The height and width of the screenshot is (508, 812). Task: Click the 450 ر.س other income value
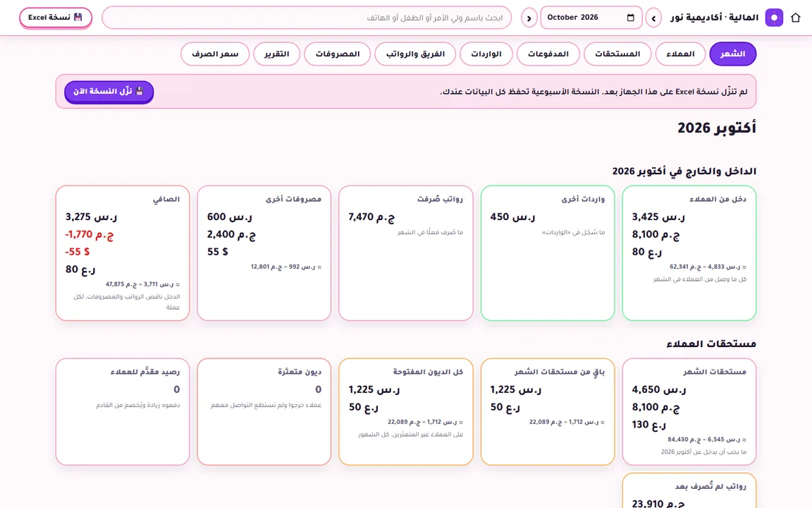tap(512, 217)
